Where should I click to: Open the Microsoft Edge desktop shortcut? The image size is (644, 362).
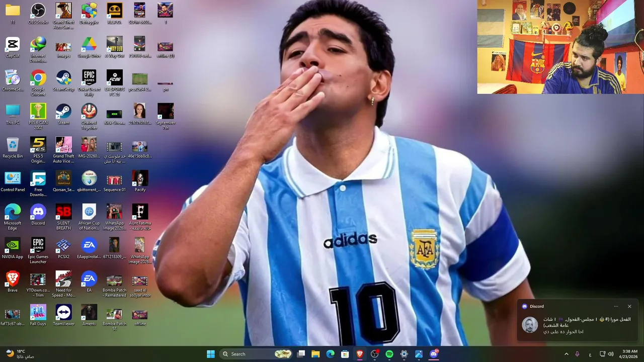[x=13, y=217]
